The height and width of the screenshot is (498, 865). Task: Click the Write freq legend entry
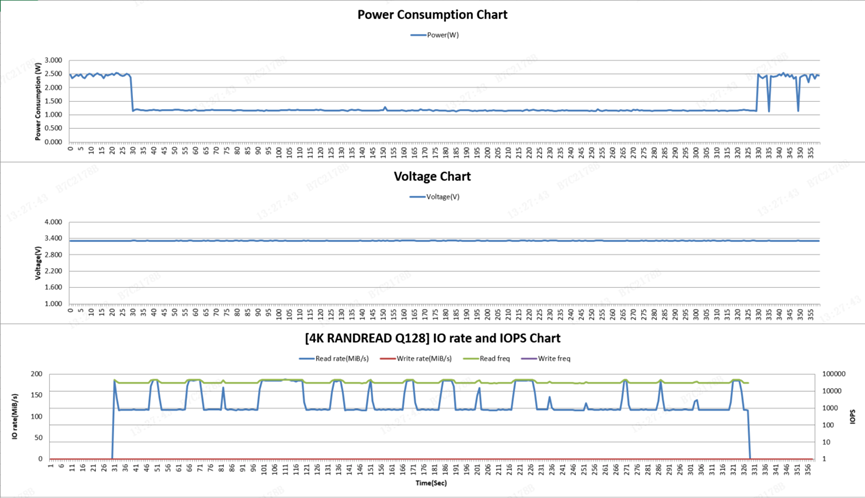click(x=546, y=358)
